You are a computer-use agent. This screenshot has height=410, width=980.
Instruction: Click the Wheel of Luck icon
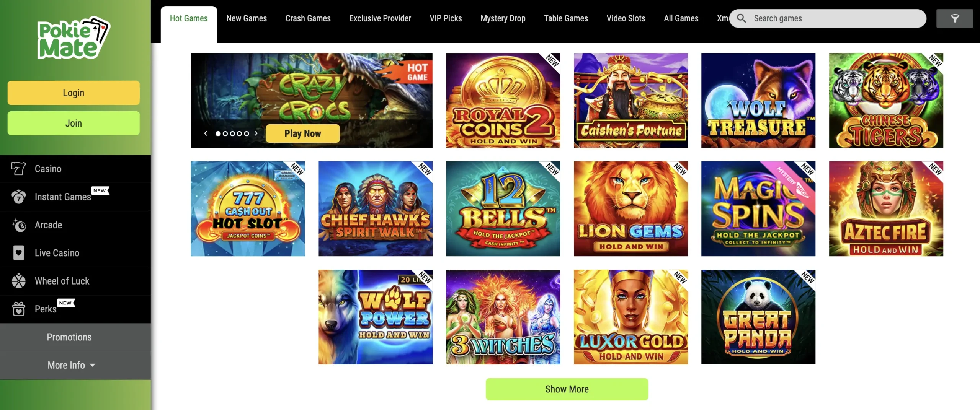(x=18, y=281)
